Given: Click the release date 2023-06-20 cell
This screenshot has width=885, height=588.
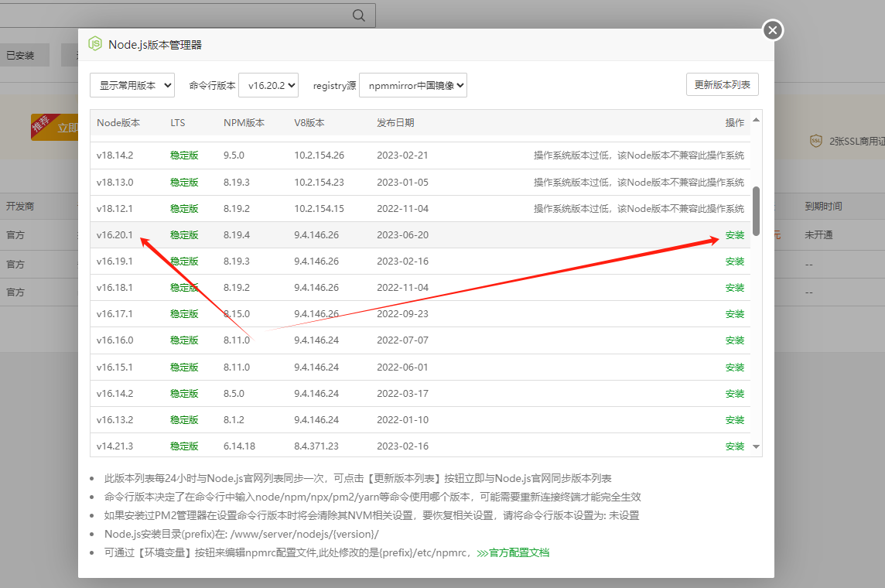Looking at the screenshot, I should [x=402, y=234].
